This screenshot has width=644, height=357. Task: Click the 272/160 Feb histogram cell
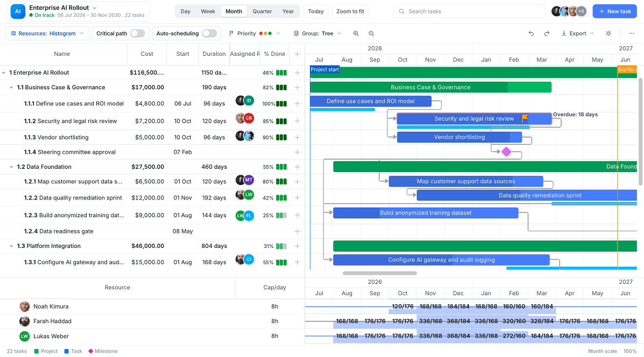[514, 336]
